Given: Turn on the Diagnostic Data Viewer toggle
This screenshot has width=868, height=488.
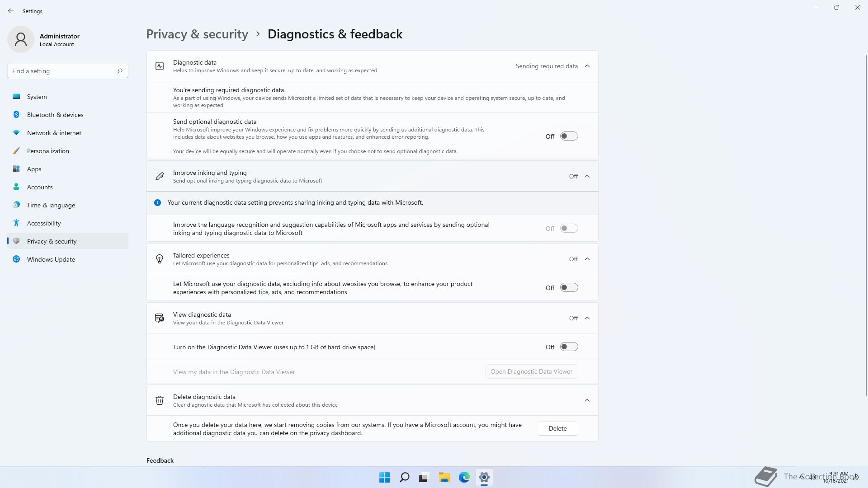Looking at the screenshot, I should [569, 347].
